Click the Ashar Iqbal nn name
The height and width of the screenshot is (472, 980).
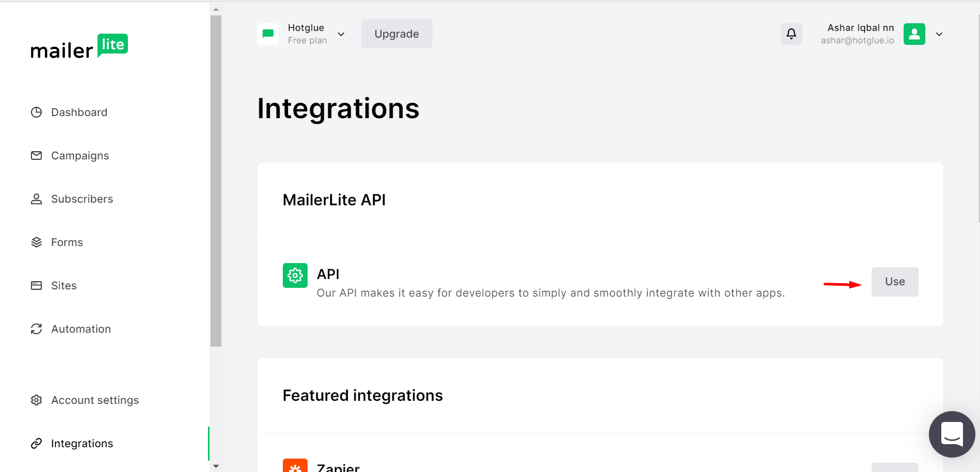(861, 28)
